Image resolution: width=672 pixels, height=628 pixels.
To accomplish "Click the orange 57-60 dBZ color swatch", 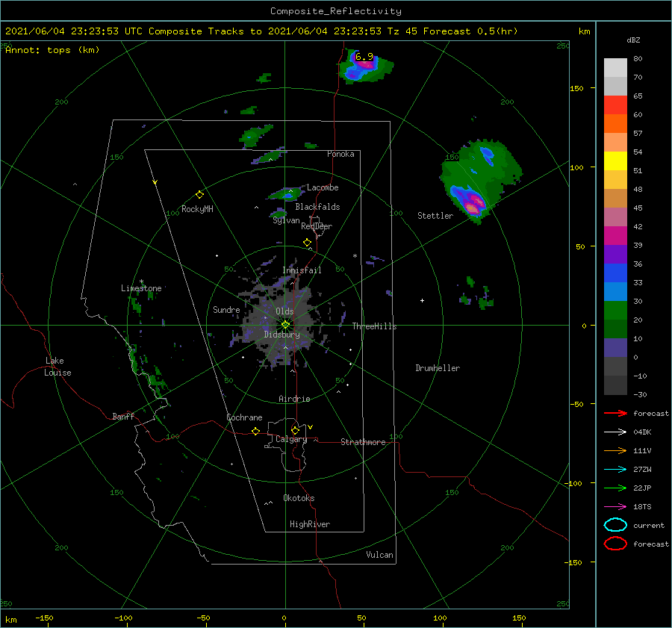I will coord(615,123).
